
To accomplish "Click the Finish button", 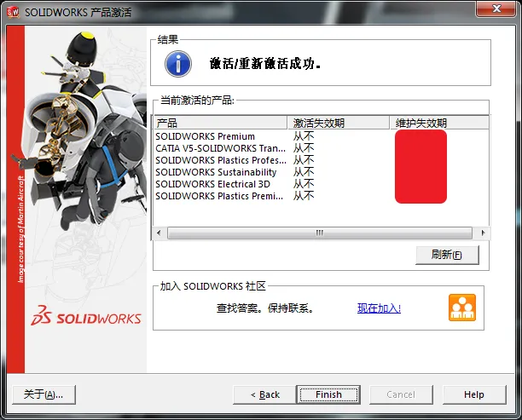I will click(328, 394).
